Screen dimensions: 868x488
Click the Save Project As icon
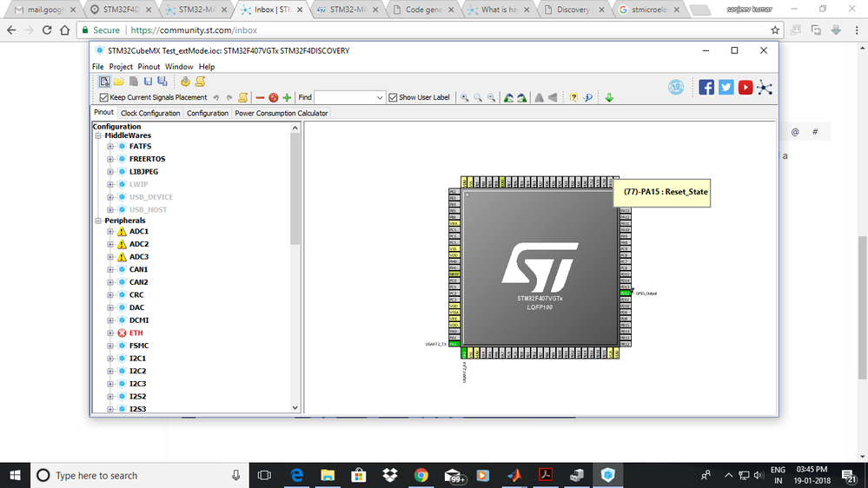click(x=162, y=82)
